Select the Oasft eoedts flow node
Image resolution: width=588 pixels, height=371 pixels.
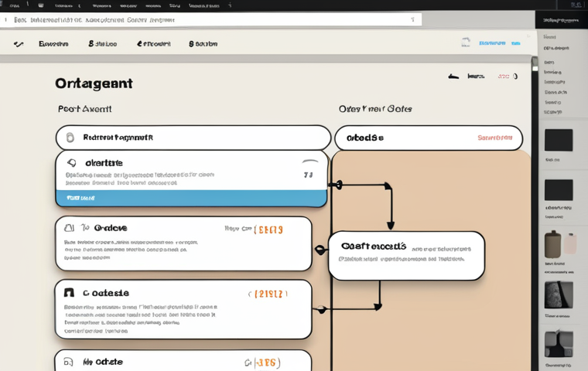pyautogui.click(x=406, y=256)
